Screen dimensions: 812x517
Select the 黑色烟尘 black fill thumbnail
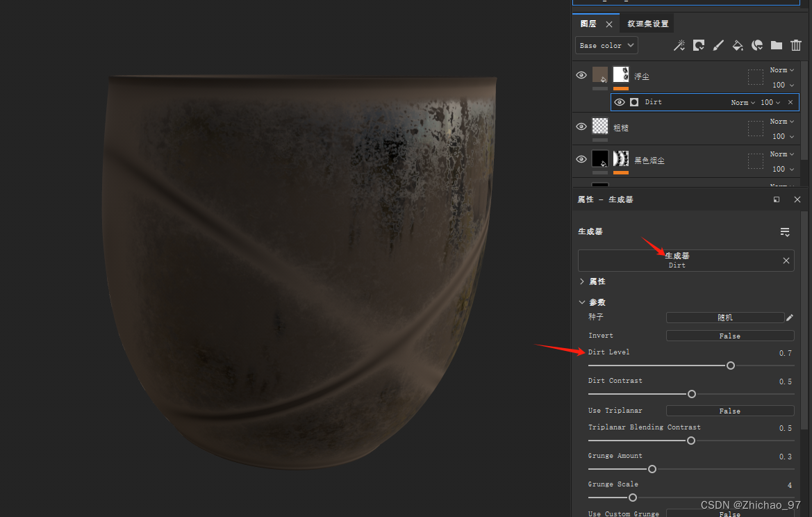click(x=600, y=158)
